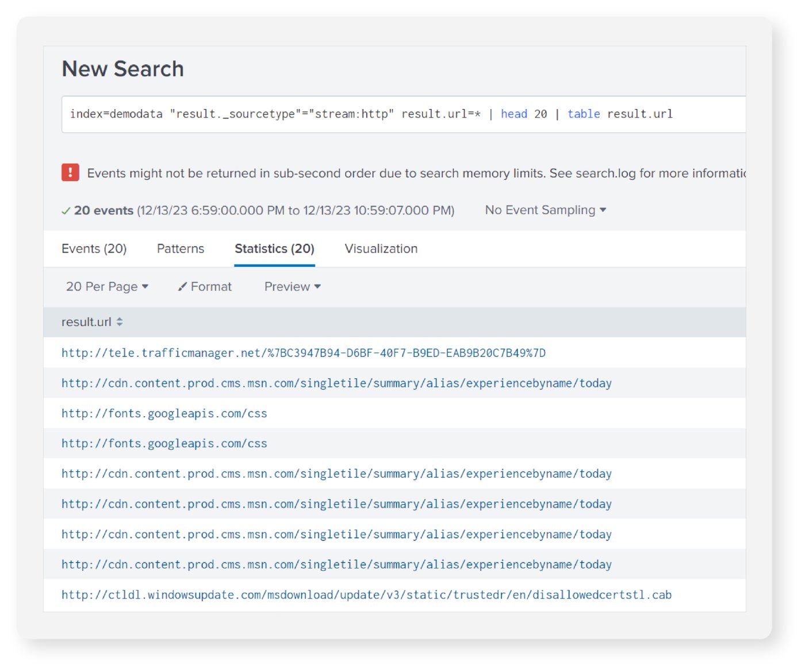Sort the result.url column using the arrows icon

120,322
